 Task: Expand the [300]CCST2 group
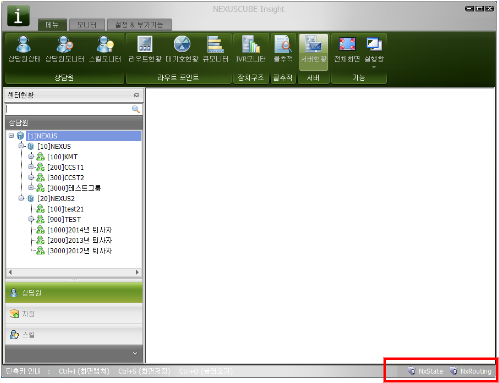point(31,177)
